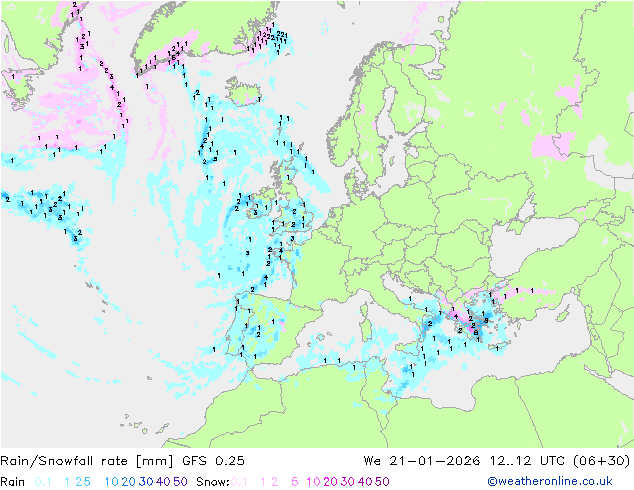Pick the rain legend 30 color value
The image size is (634, 490).
click(x=146, y=482)
